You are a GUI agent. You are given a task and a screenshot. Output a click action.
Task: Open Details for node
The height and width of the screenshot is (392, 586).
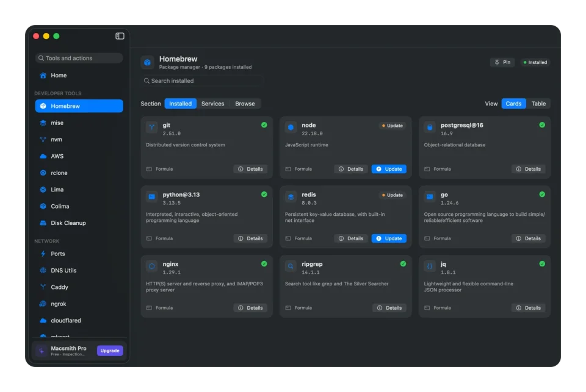click(350, 169)
